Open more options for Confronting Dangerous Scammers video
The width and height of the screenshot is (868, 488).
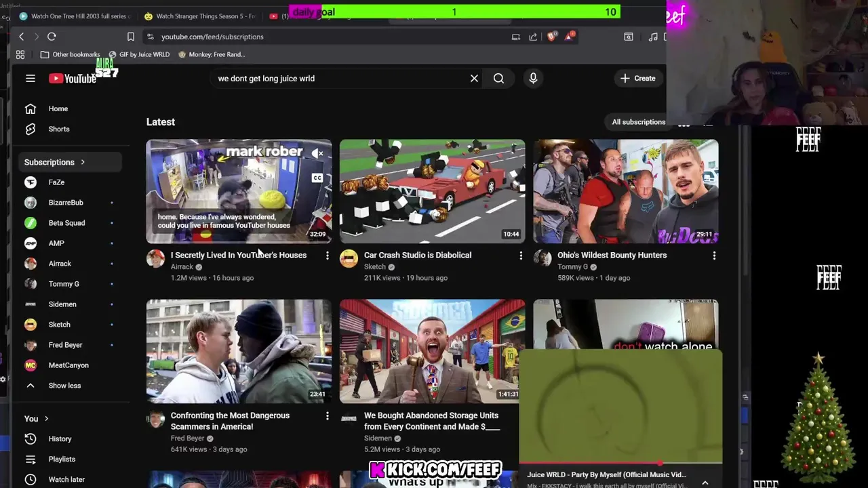[x=327, y=415]
